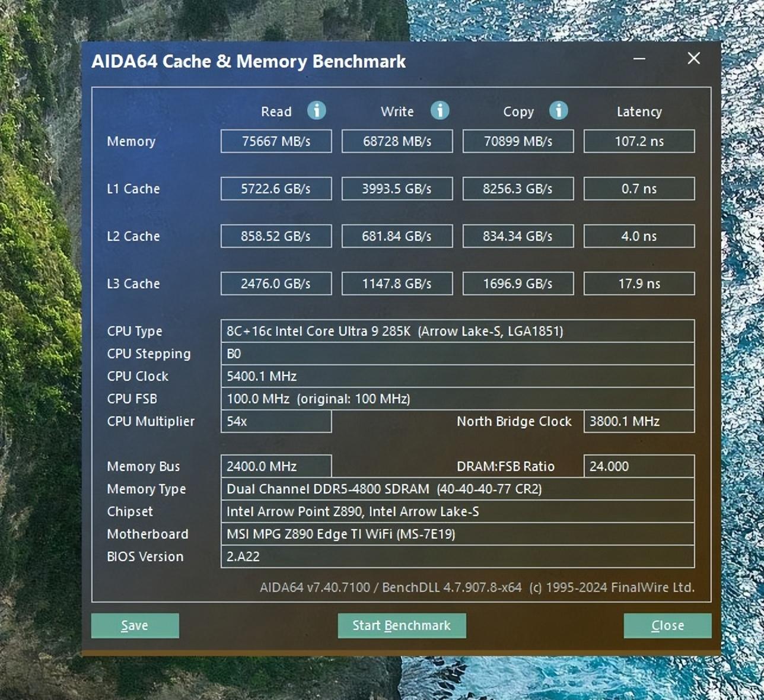Click CPU FSB value 100.0 MHz

point(458,399)
